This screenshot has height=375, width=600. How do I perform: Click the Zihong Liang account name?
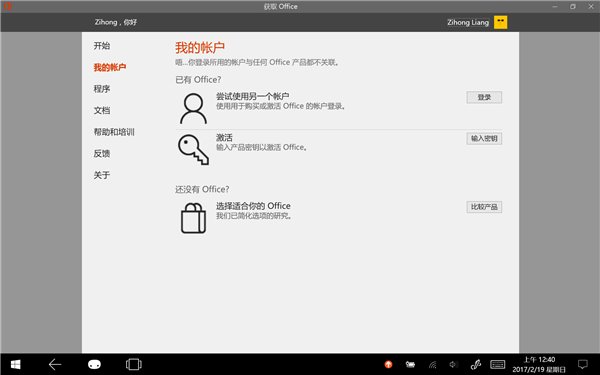[468, 23]
